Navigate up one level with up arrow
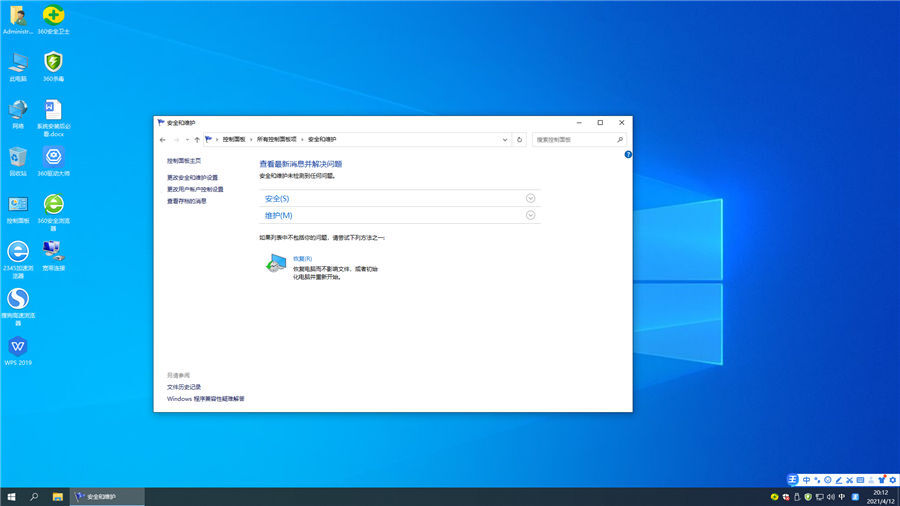Screen dimensions: 900x506 click(x=197, y=140)
